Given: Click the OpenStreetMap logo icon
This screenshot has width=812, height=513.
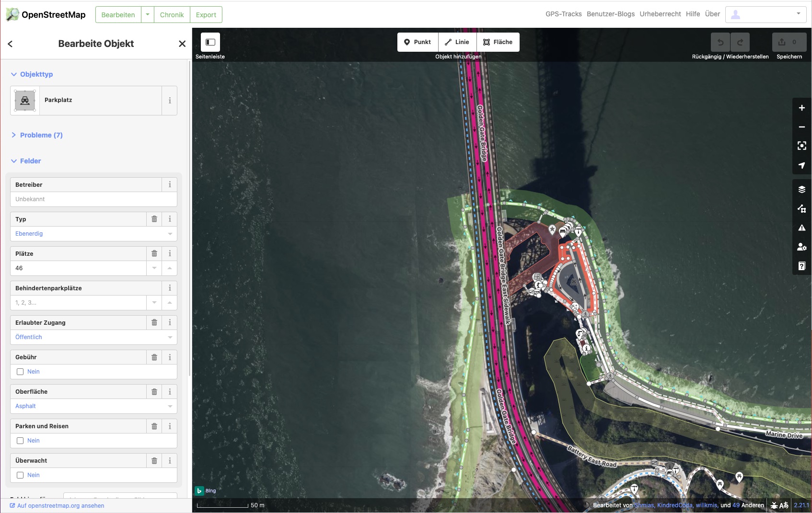Looking at the screenshot, I should point(12,14).
